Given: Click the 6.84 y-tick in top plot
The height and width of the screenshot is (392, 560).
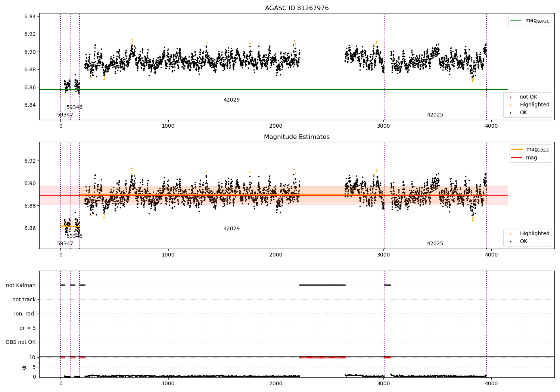Looking at the screenshot, I should pos(30,105).
